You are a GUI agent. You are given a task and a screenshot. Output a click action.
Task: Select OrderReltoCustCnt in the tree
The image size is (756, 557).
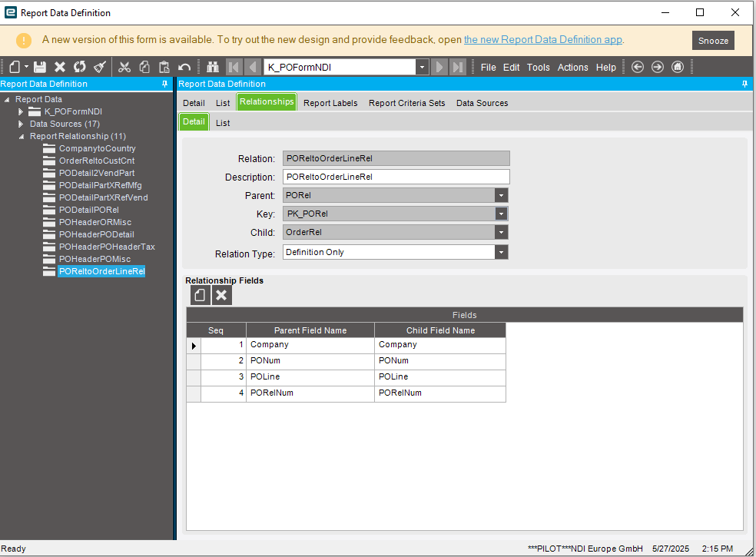coord(97,161)
